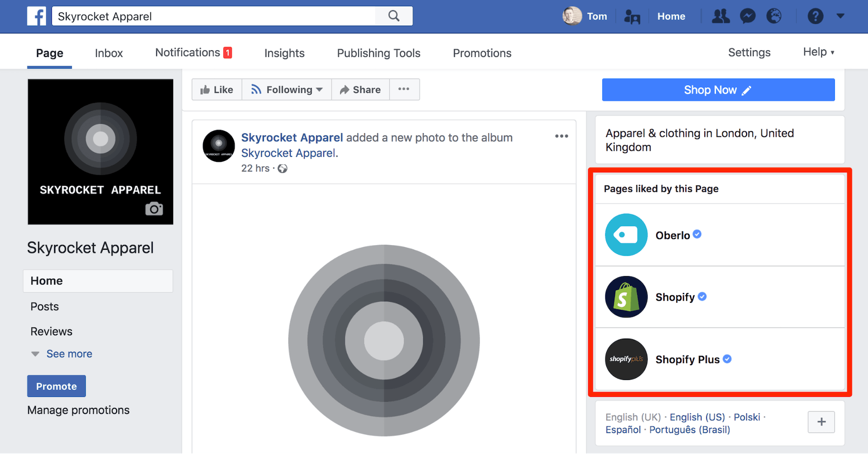Toggle Like on the page
868x454 pixels.
point(217,89)
